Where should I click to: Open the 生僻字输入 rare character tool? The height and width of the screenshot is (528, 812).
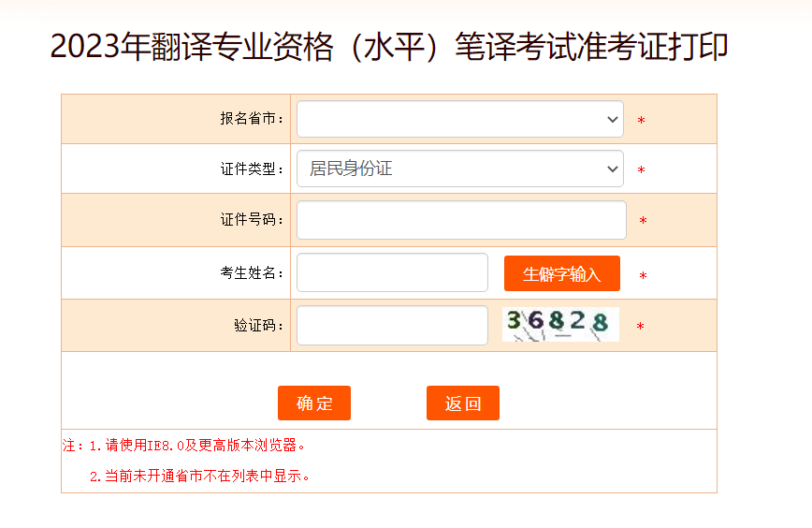(x=562, y=273)
